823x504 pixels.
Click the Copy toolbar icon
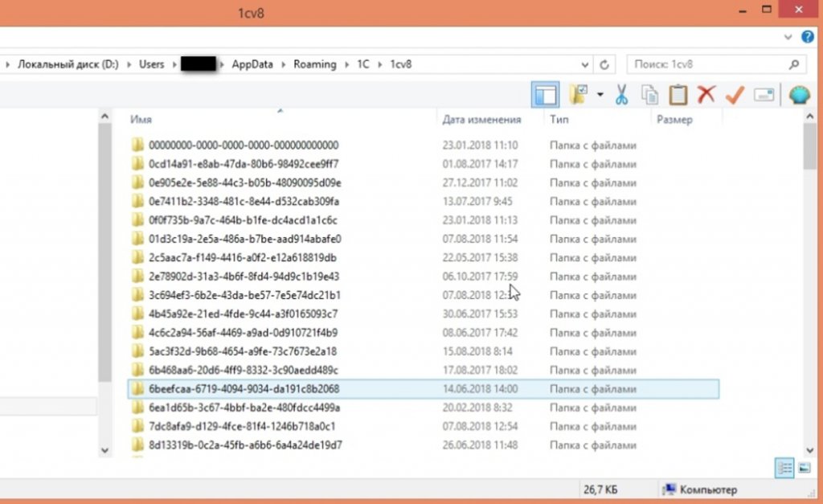click(x=649, y=95)
